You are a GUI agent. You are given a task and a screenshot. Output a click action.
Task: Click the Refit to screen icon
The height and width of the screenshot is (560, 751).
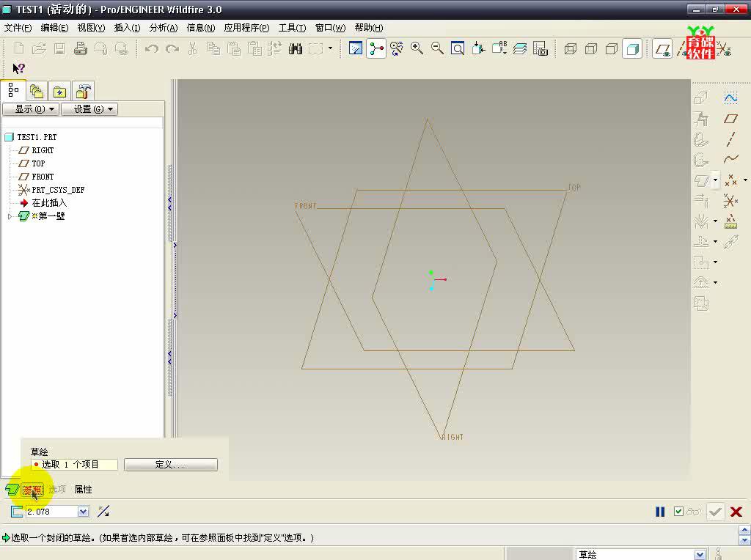point(458,48)
